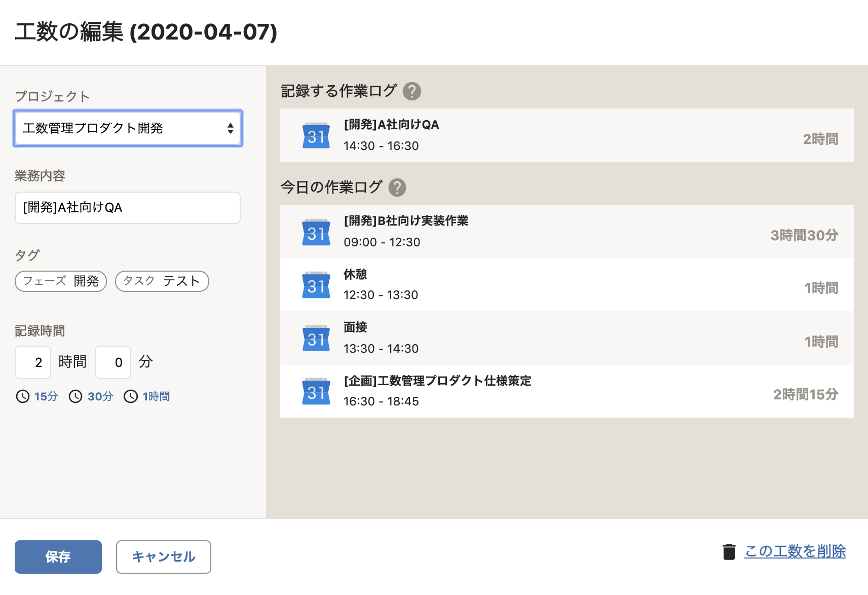Select the フェーズ 開発 tag

click(60, 281)
